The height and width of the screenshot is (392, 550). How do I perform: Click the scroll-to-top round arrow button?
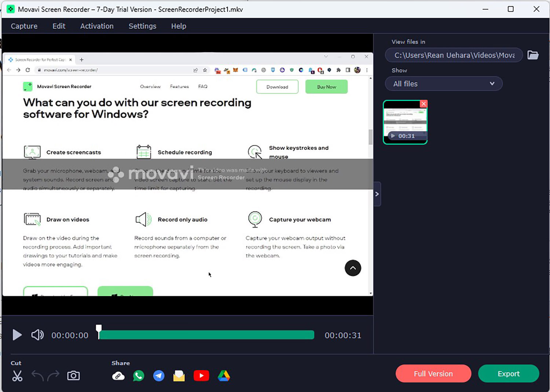353,268
